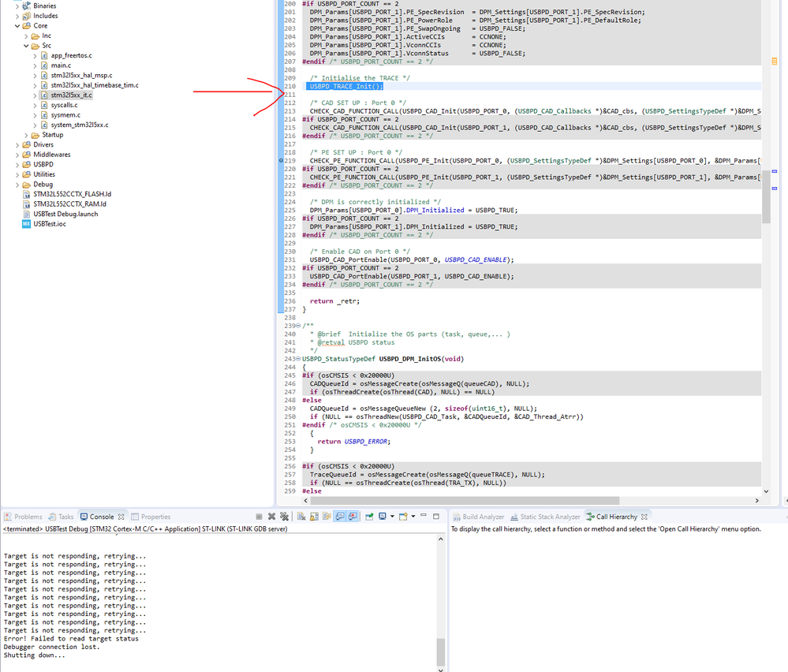The height and width of the screenshot is (672, 788).
Task: Select stm32l5xx_hal_timebase_tim.c file
Action: (95, 85)
